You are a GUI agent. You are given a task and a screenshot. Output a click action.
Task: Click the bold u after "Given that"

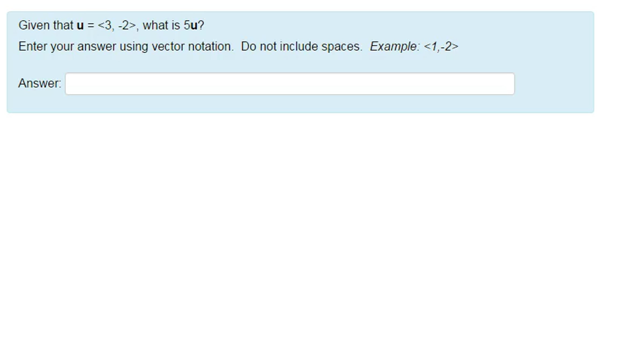(x=80, y=25)
